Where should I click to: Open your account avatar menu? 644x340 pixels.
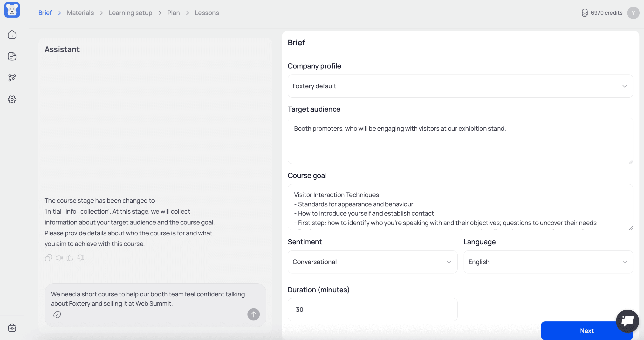click(633, 13)
